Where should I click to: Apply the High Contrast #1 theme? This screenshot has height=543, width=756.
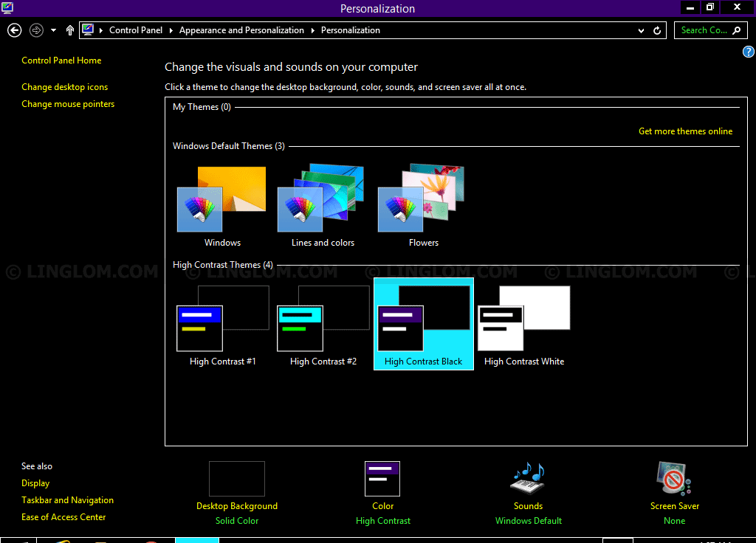pyautogui.click(x=222, y=325)
